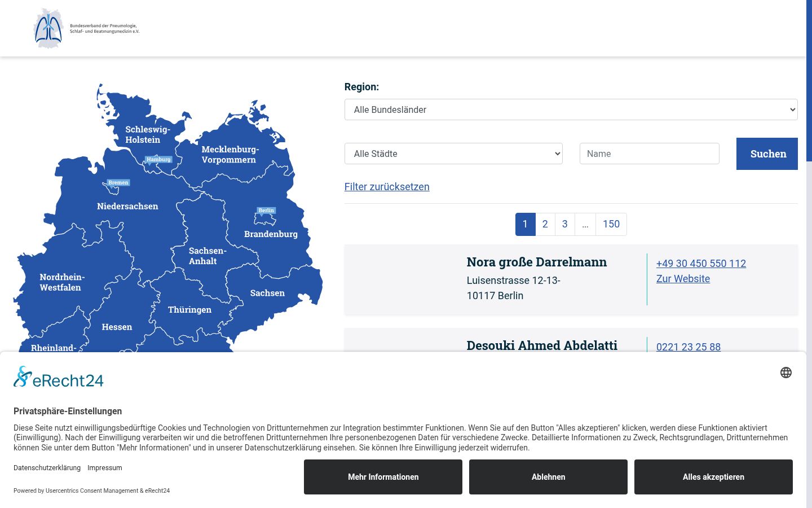
Task: Click the eRecht24 logo
Action: point(59,377)
